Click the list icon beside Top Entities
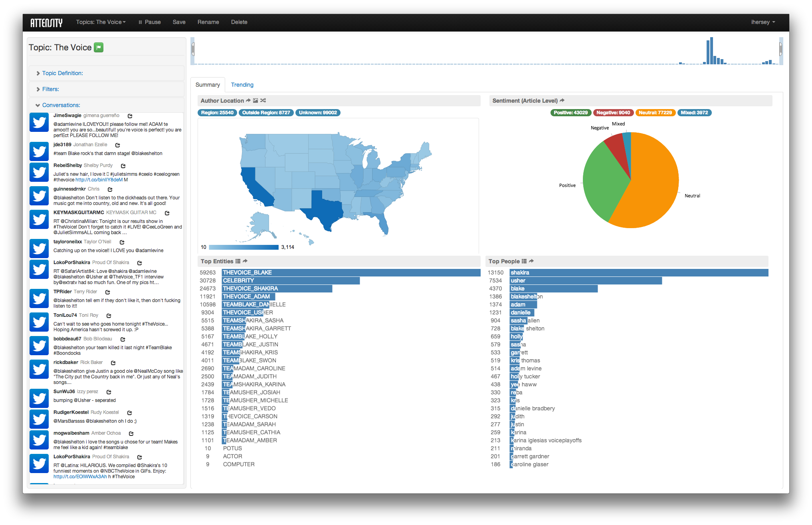This screenshot has width=812, height=525. [238, 261]
